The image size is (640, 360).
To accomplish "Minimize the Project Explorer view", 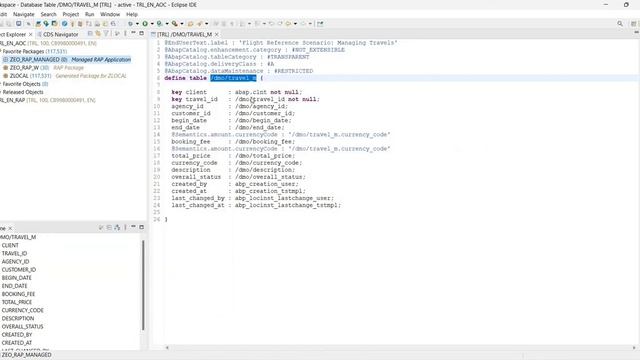I will pyautogui.click(x=133, y=33).
